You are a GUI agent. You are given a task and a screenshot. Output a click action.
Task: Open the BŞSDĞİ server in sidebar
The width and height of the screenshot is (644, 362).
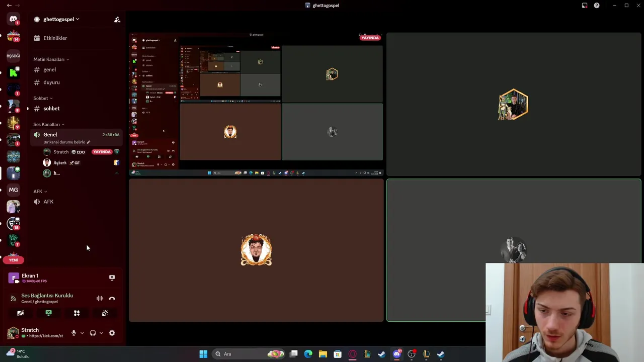point(13,56)
